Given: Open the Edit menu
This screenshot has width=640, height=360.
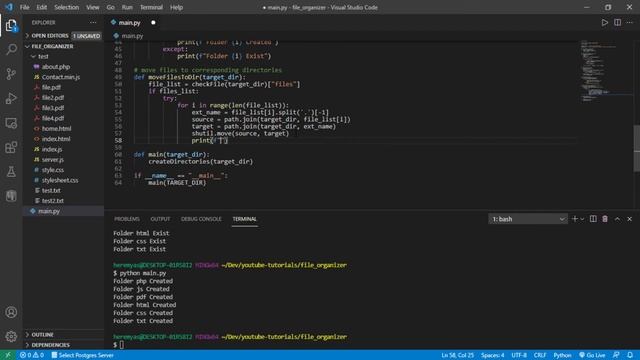Looking at the screenshot, I should (42, 7).
